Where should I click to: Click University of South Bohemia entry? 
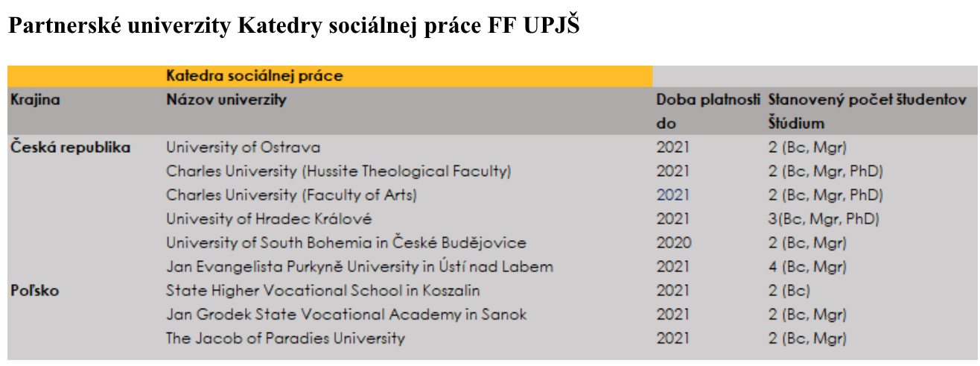point(346,243)
